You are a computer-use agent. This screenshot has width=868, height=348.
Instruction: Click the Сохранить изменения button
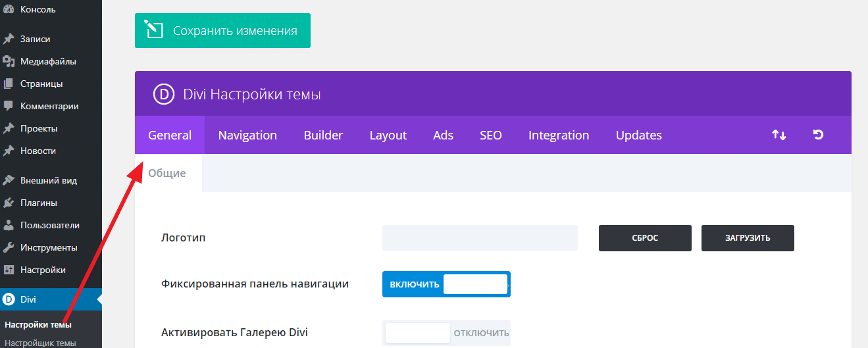pos(222,31)
